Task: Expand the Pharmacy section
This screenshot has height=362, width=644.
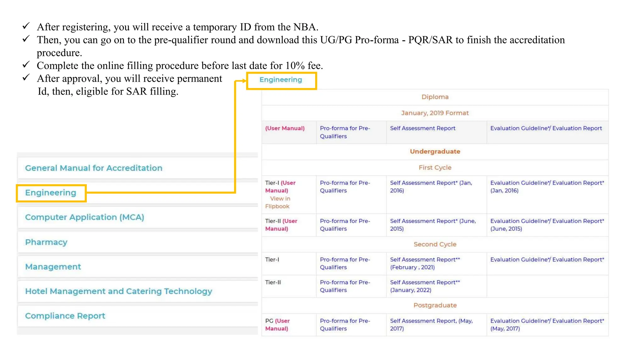Action: (x=46, y=242)
